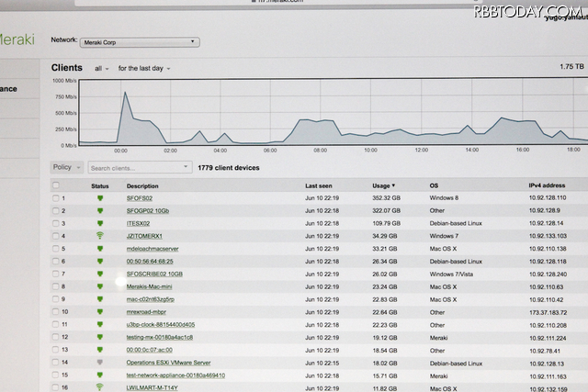
Task: Click the wireless status icon for LWILMART-M-T14Y
Action: pyautogui.click(x=100, y=387)
